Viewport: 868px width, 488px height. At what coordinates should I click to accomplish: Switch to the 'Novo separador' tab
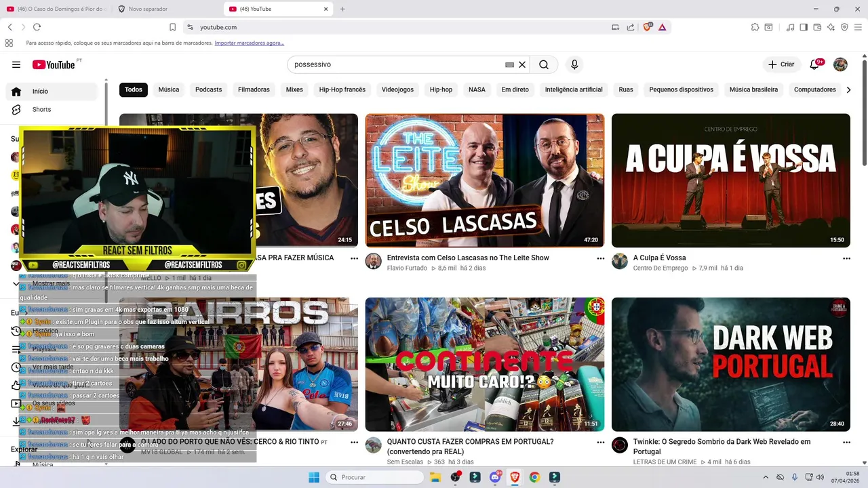point(165,9)
